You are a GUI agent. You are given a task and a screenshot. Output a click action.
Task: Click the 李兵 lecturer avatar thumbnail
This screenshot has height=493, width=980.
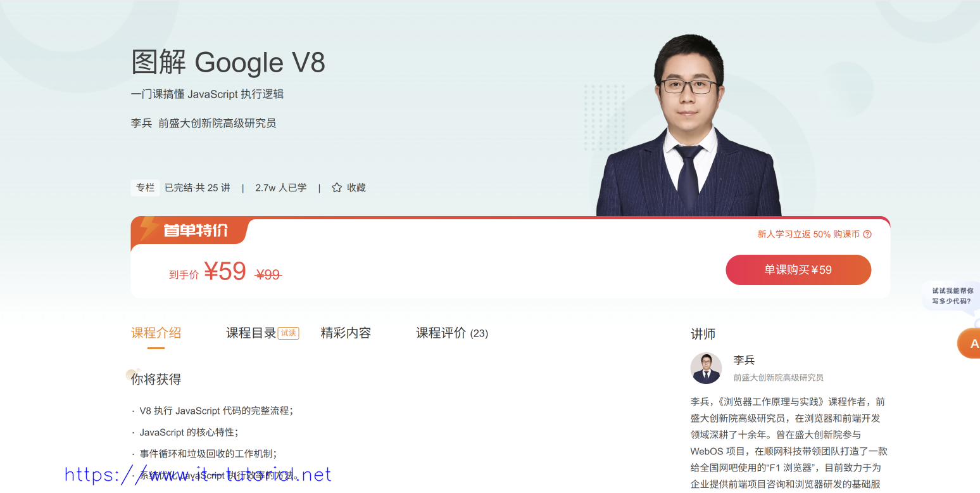pos(706,368)
